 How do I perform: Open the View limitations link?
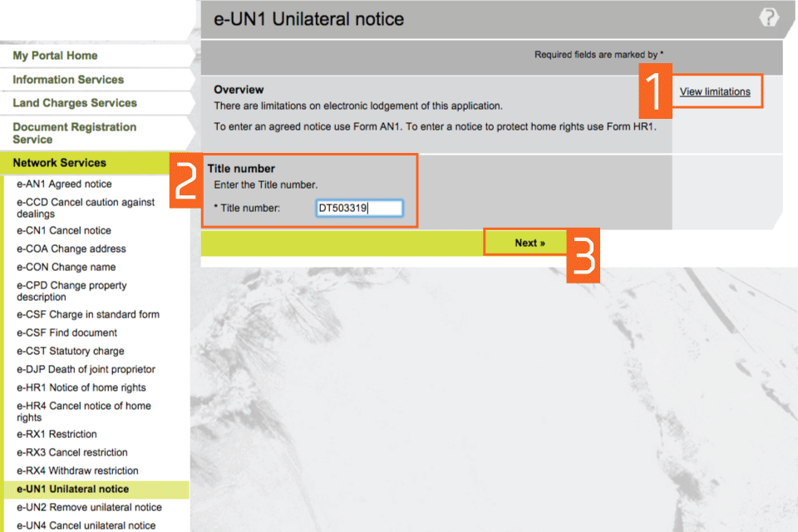pyautogui.click(x=714, y=92)
